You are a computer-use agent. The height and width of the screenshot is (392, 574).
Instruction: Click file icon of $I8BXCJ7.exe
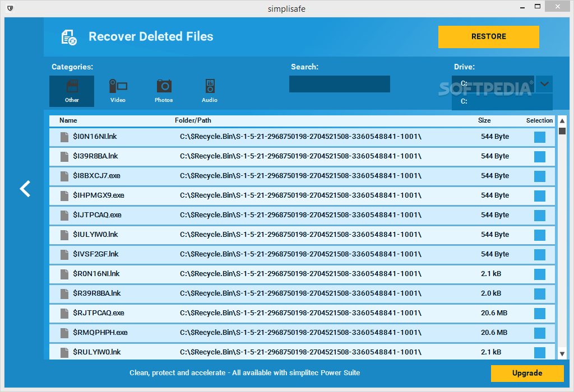[64, 176]
